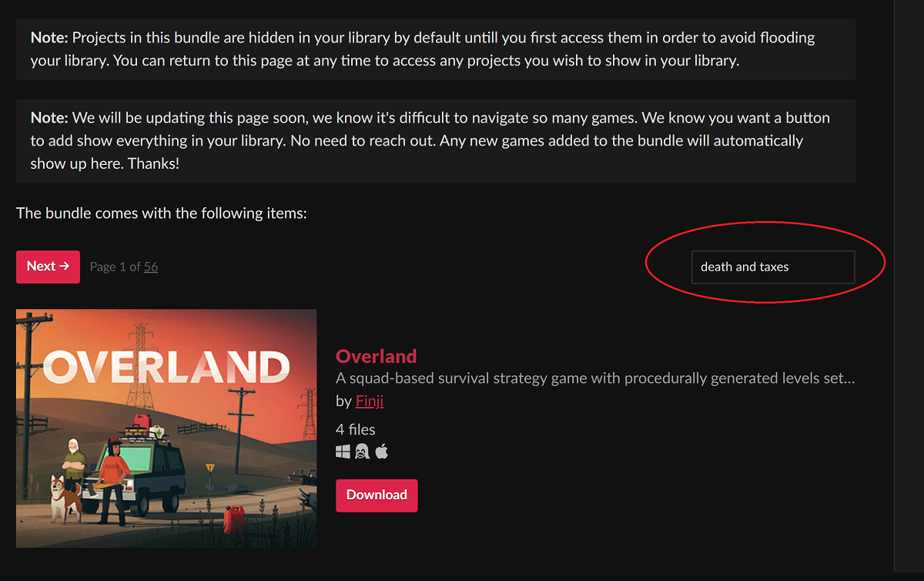Image resolution: width=924 pixels, height=581 pixels.
Task: Click the bundle comes with following items text
Action: coord(162,213)
